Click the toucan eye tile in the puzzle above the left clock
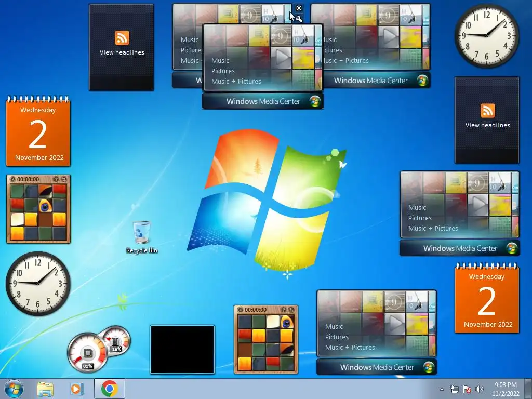532x399 pixels. coord(45,205)
